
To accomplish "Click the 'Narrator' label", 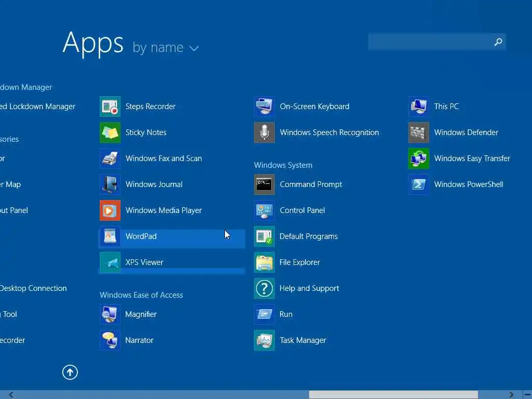I will pos(139,340).
